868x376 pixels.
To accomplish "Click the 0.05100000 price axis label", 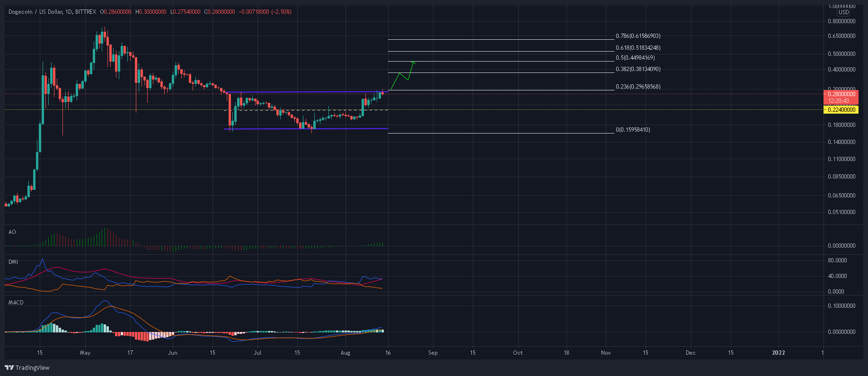I will pyautogui.click(x=841, y=212).
